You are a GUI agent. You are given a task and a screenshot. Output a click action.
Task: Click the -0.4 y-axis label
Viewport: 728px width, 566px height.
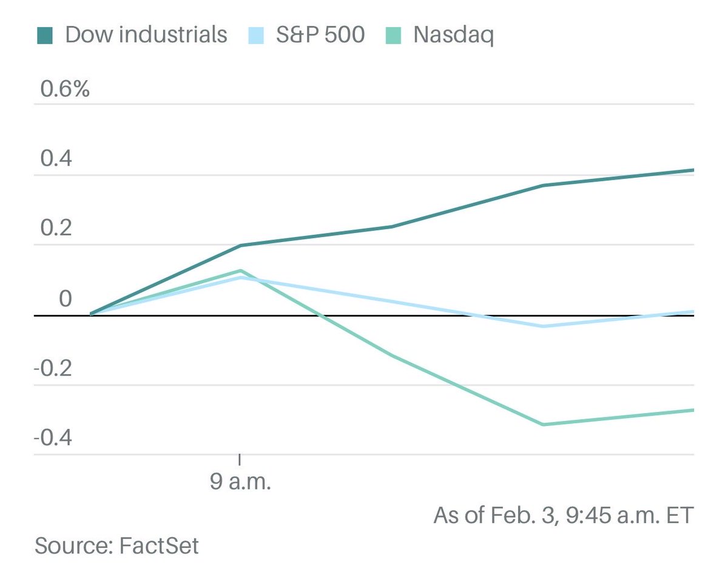click(52, 438)
